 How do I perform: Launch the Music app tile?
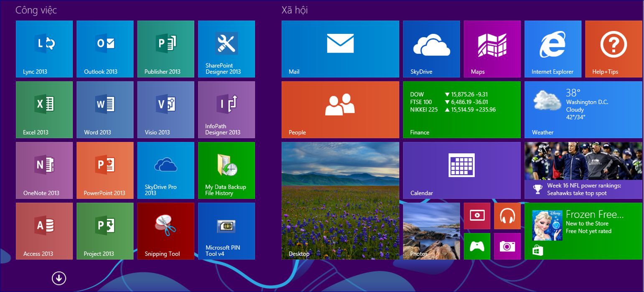point(507,215)
